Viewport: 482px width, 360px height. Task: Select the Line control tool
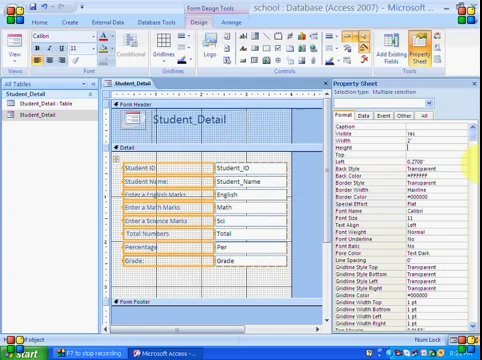tap(266, 36)
